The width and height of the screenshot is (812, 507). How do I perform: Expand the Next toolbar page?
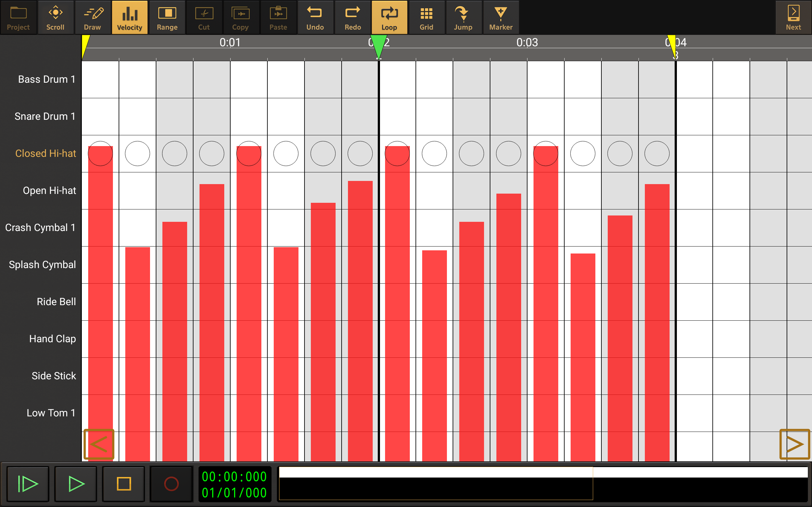793,17
